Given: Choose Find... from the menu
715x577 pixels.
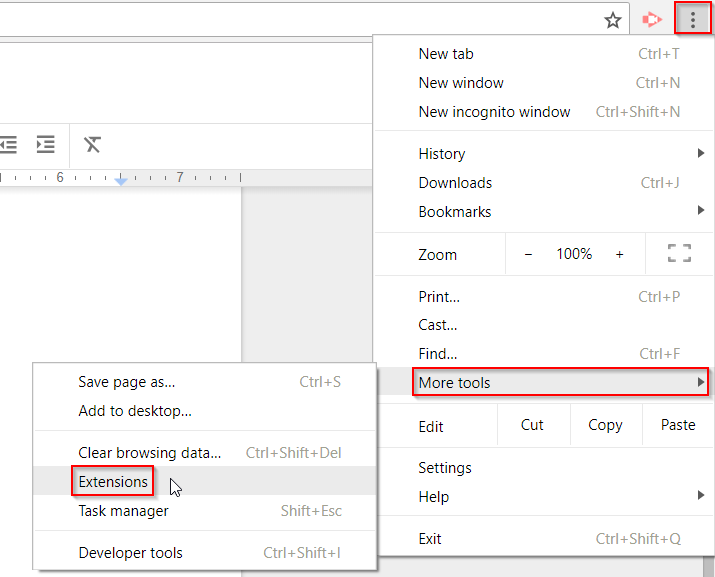Looking at the screenshot, I should 544,354.
